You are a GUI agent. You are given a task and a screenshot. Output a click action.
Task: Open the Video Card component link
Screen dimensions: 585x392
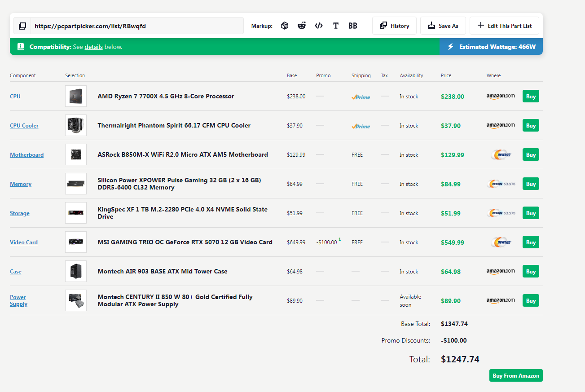coord(24,242)
